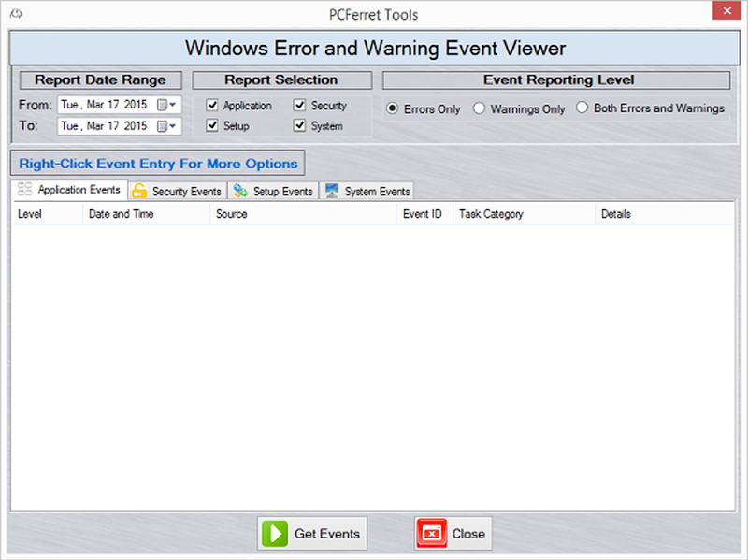Screen dimensions: 748x560
Task: Click the To date field text
Action: (x=104, y=126)
